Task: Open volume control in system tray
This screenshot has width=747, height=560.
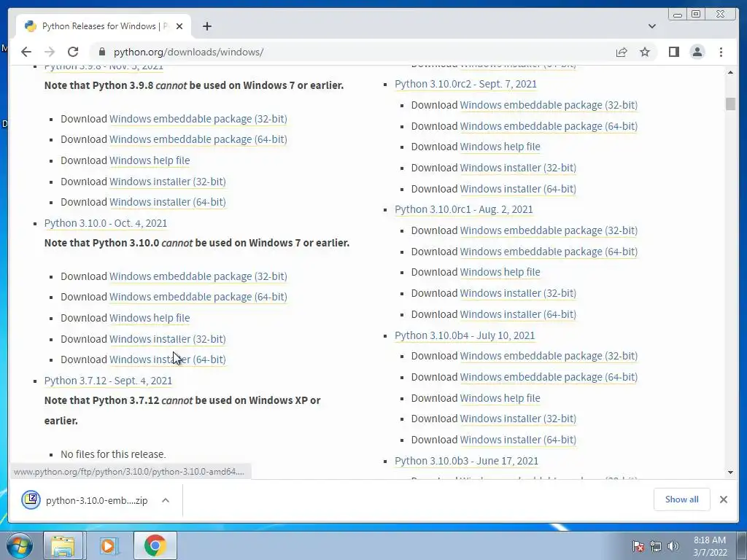Action: pos(673,545)
